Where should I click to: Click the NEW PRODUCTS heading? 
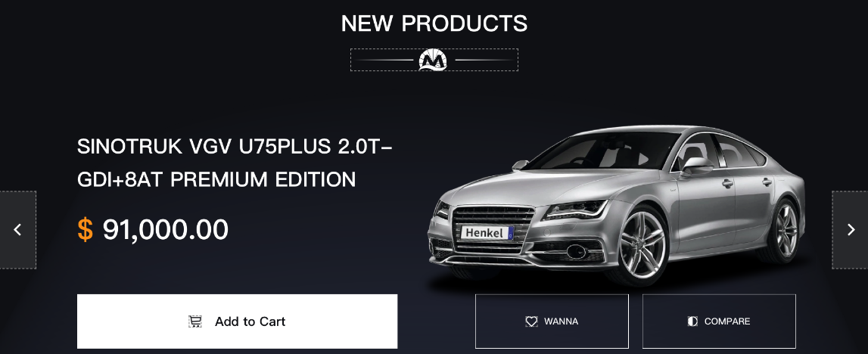[434, 23]
